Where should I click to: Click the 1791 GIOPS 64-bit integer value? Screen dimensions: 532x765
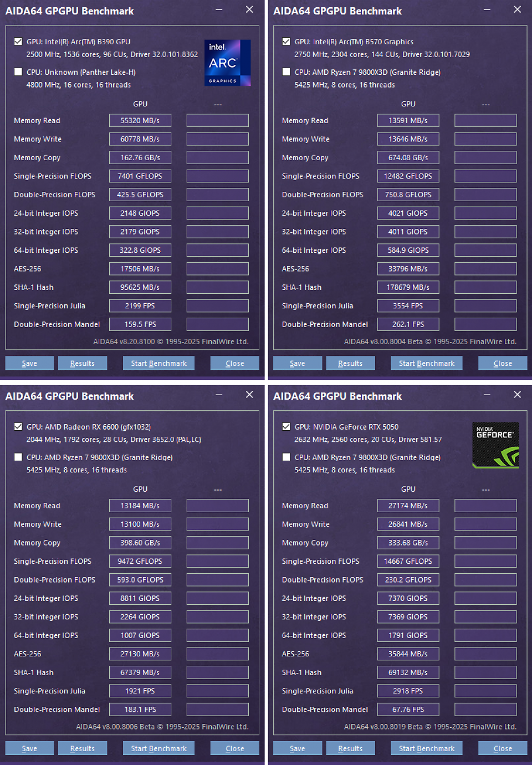click(x=408, y=635)
